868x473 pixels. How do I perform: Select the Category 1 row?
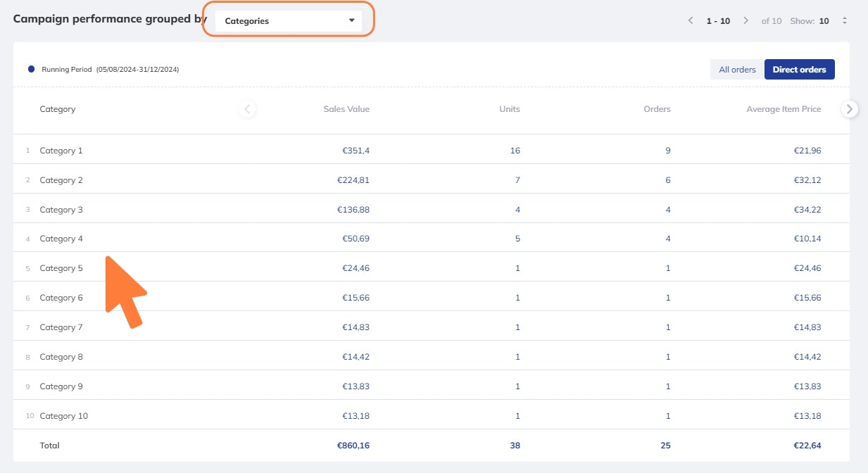pos(61,151)
